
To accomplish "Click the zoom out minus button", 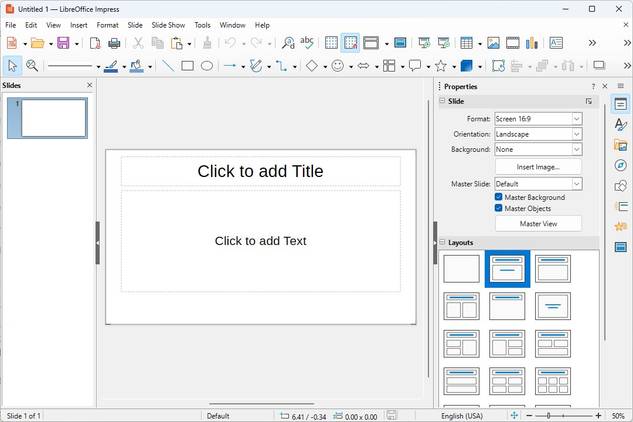I will click(529, 416).
